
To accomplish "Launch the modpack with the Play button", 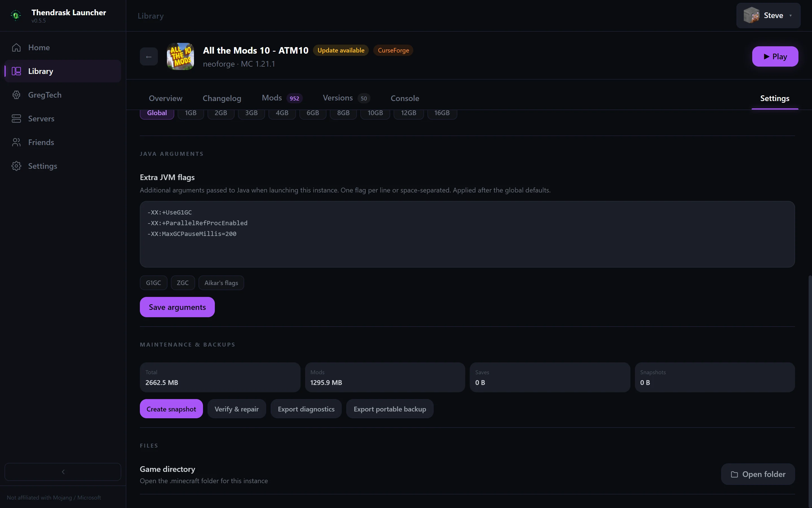I will pyautogui.click(x=775, y=56).
